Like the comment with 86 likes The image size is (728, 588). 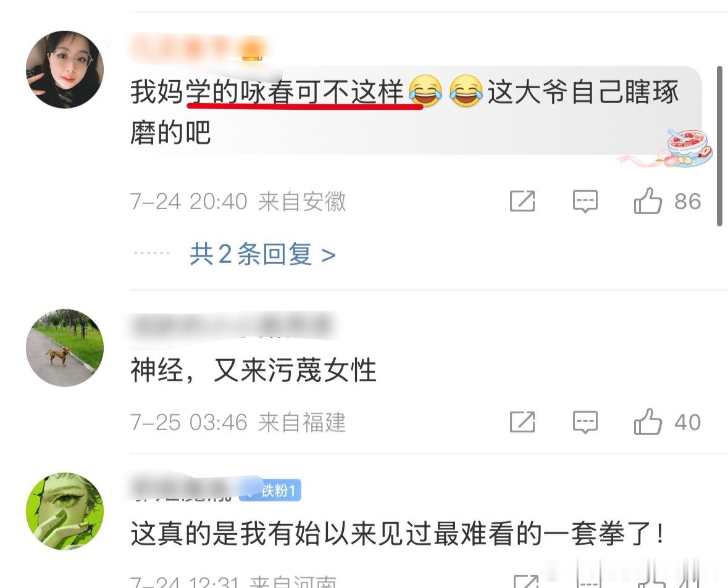coord(648,201)
